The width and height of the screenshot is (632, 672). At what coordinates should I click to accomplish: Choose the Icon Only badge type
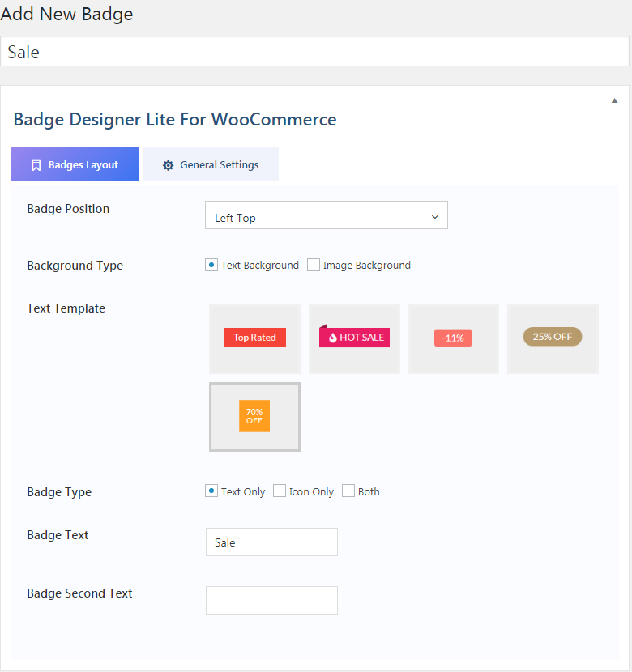click(x=280, y=491)
